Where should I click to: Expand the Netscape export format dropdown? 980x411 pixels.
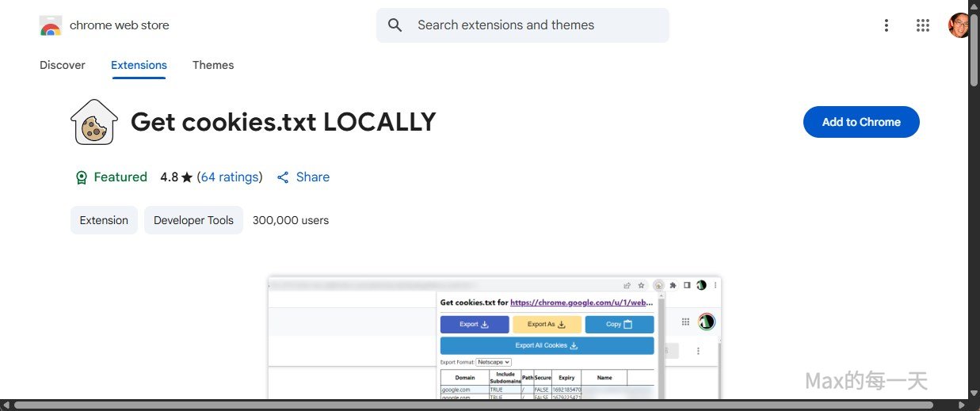click(x=494, y=362)
